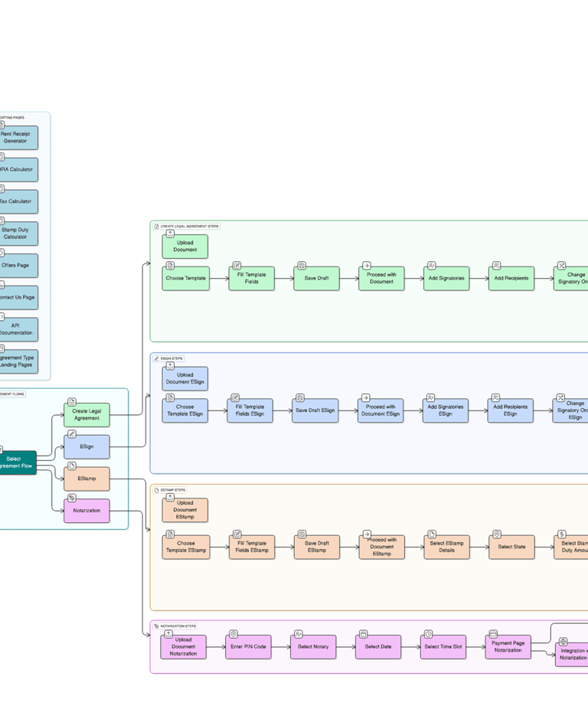Click the document icon above Create Legal Agreement
This screenshot has height=706, width=588.
click(x=72, y=402)
